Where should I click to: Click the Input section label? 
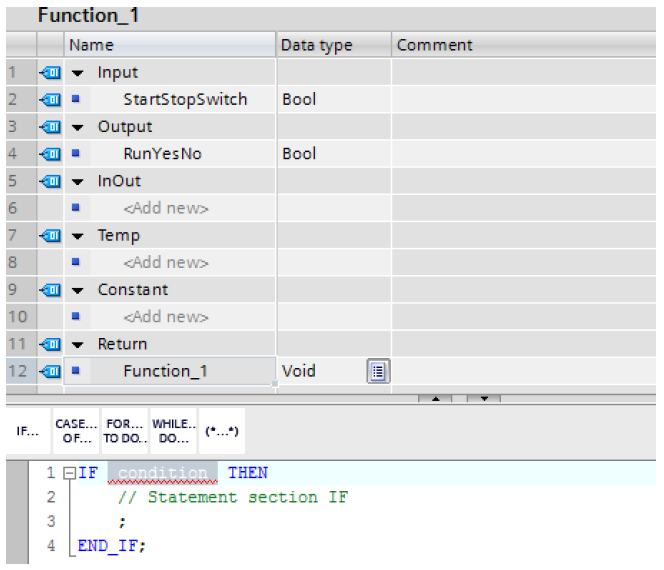(x=118, y=73)
